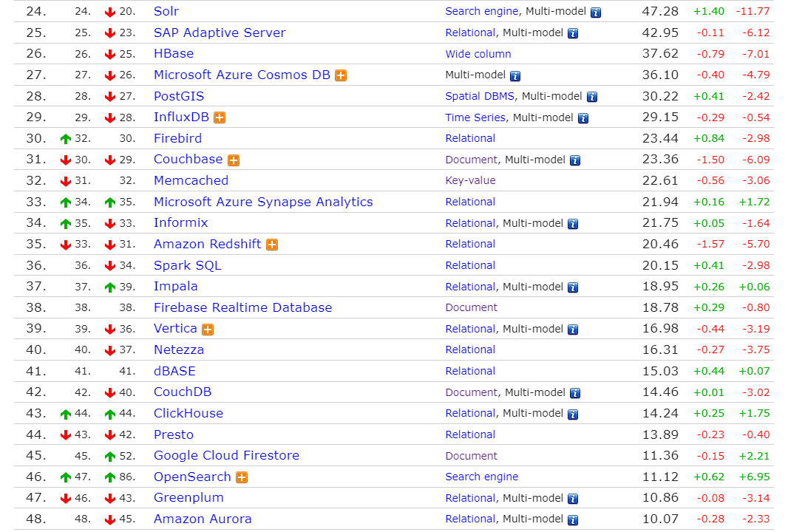Click the -11.77 change value for Solr
The width and height of the screenshot is (788, 532).
coord(753,11)
